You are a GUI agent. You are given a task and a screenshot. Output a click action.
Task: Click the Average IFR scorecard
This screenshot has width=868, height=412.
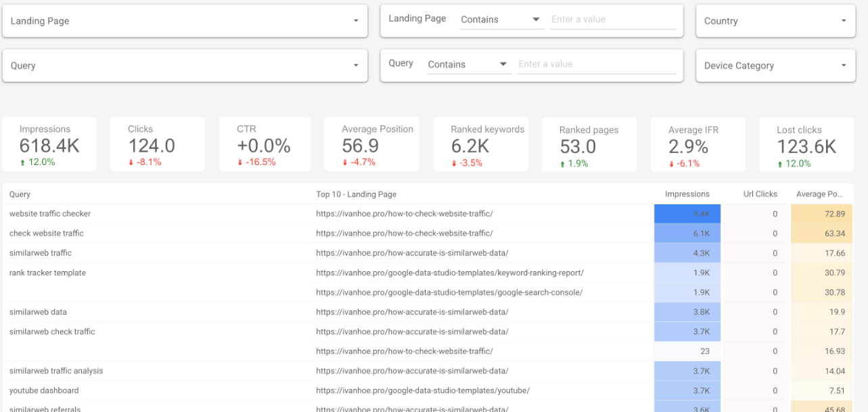pyautogui.click(x=698, y=145)
